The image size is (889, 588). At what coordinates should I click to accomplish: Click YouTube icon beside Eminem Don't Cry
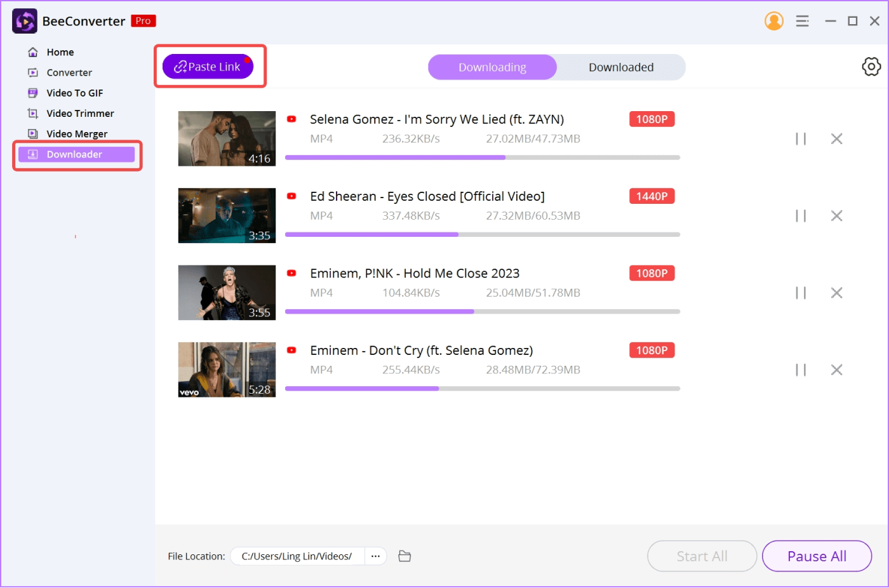291,350
